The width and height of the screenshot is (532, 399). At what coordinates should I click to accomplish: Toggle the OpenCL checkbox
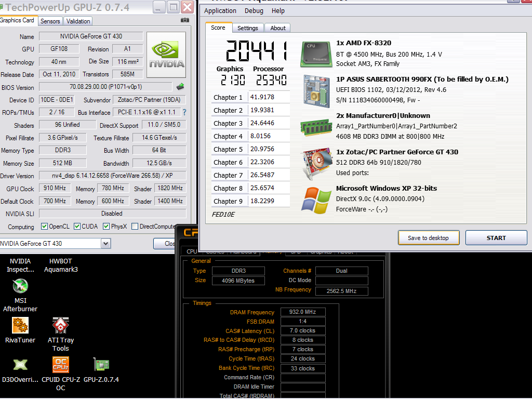[44, 227]
